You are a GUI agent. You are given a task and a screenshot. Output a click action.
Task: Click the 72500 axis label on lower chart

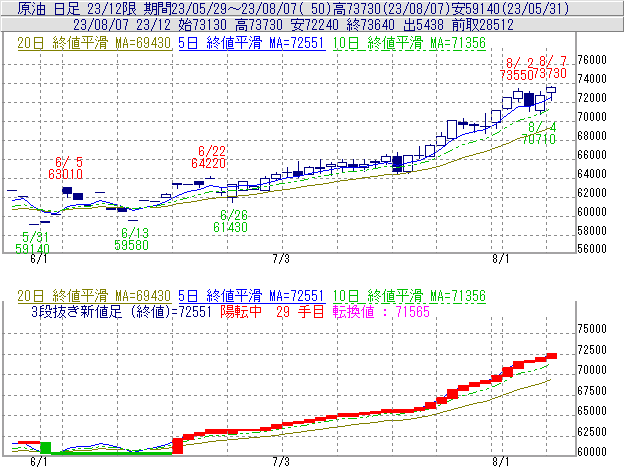tap(592, 350)
